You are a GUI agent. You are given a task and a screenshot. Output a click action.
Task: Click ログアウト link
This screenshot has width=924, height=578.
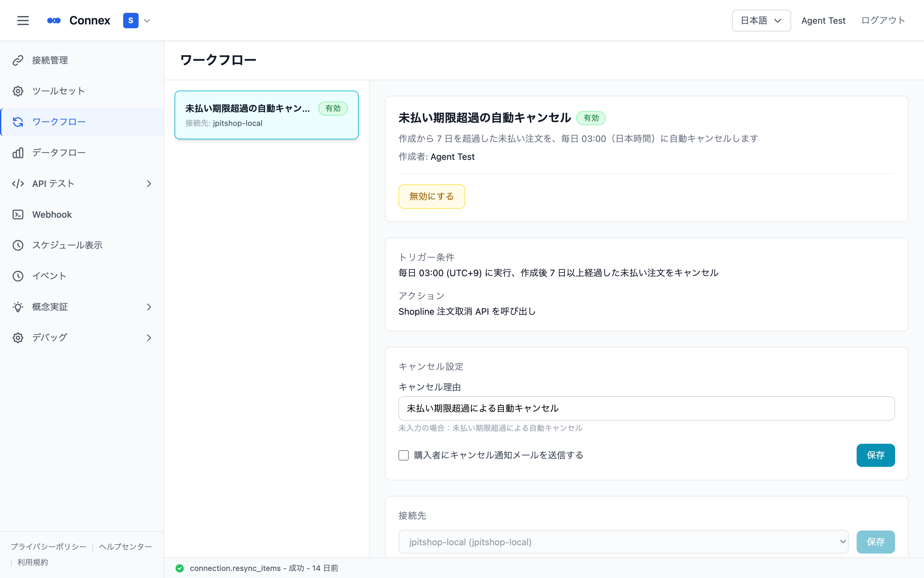[883, 21]
